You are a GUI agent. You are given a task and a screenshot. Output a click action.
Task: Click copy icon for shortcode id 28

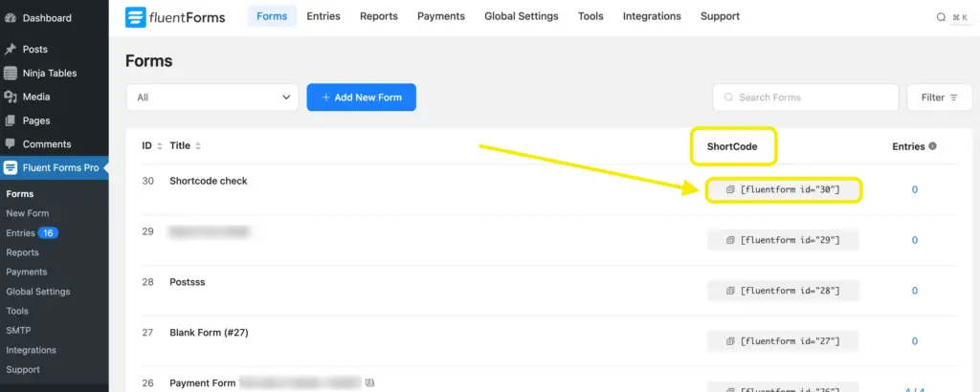coord(729,291)
